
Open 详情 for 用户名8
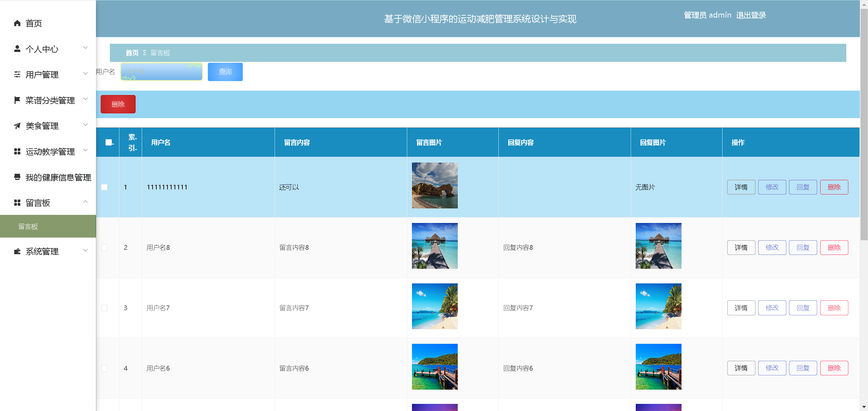tap(741, 247)
